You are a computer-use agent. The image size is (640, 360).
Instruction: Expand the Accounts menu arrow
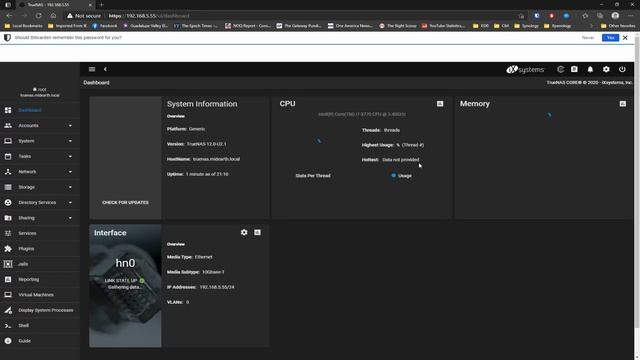[x=70, y=126]
